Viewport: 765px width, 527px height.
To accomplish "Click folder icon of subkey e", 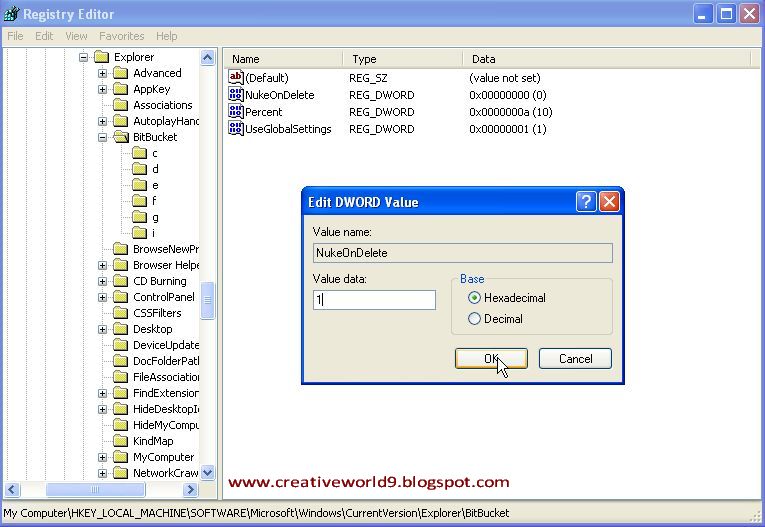I will (x=140, y=185).
